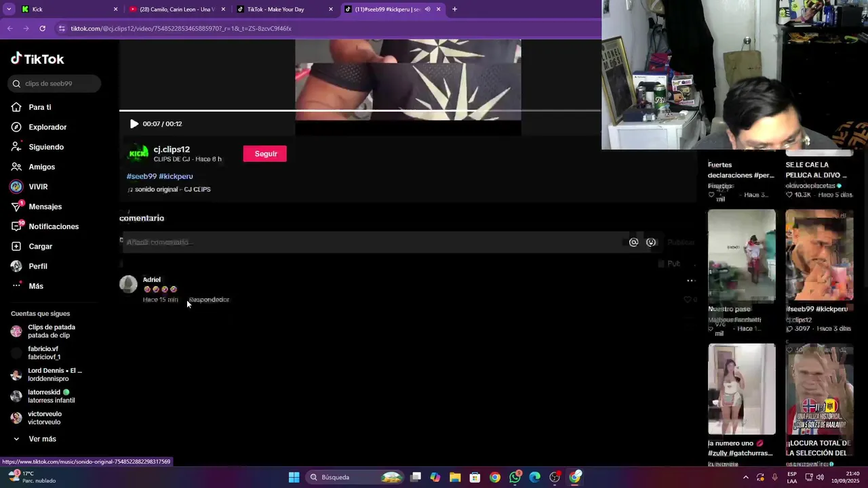Viewport: 868px width, 488px height.
Task: Go back in browser
Action: click(9, 28)
